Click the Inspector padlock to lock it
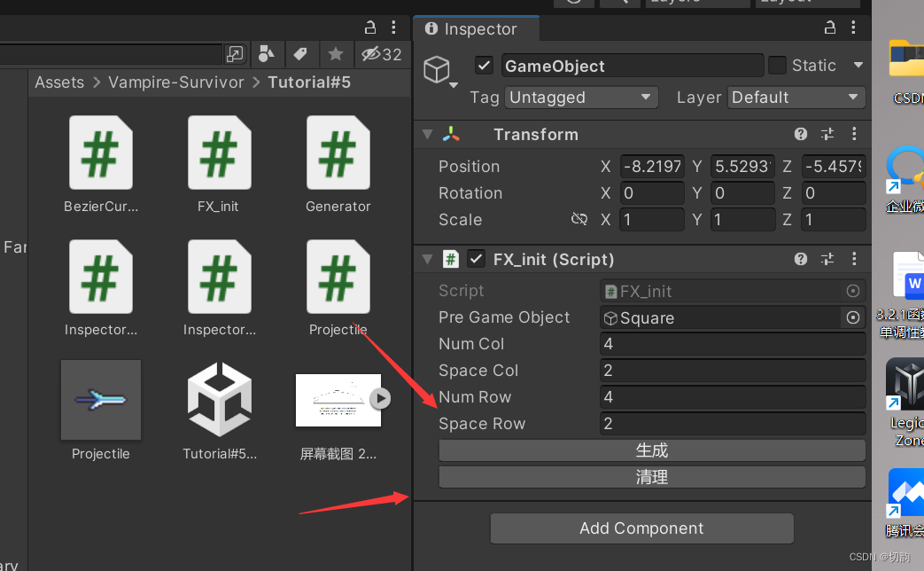Viewport: 924px width, 571px height. pos(829,27)
